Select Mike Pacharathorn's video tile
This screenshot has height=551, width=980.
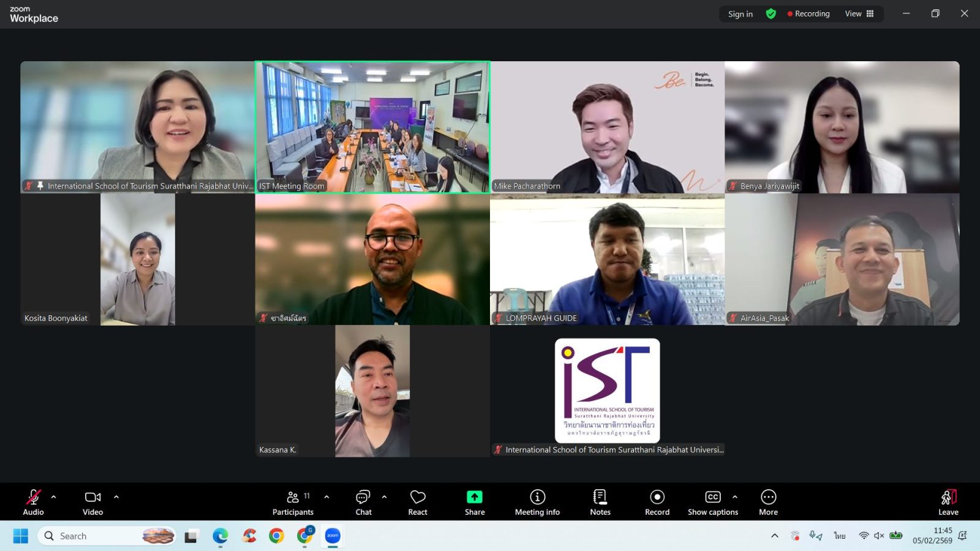pos(607,127)
